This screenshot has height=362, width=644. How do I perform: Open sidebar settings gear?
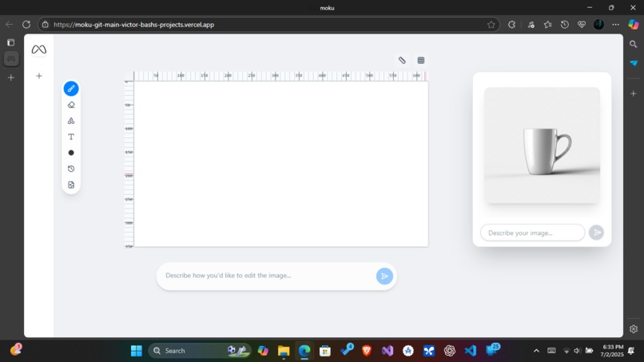click(634, 329)
